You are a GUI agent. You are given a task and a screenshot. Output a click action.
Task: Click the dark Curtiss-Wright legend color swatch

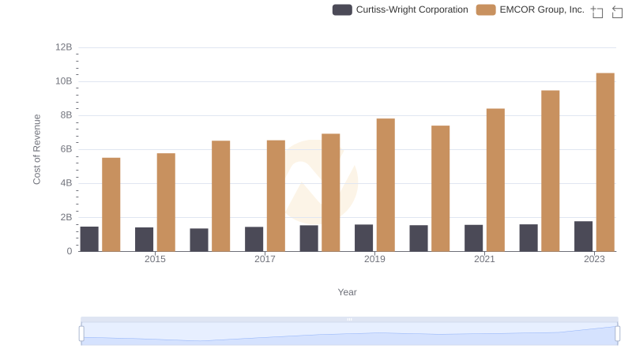[342, 10]
